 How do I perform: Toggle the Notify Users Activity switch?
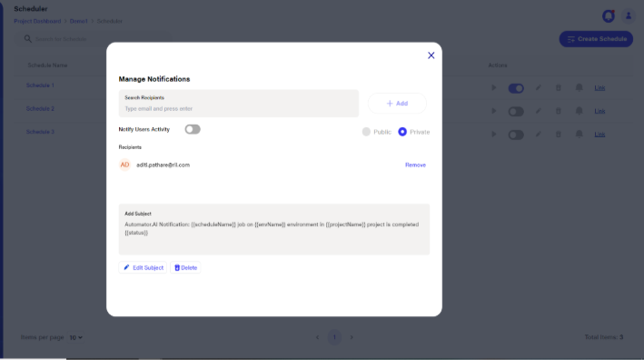coord(193,129)
